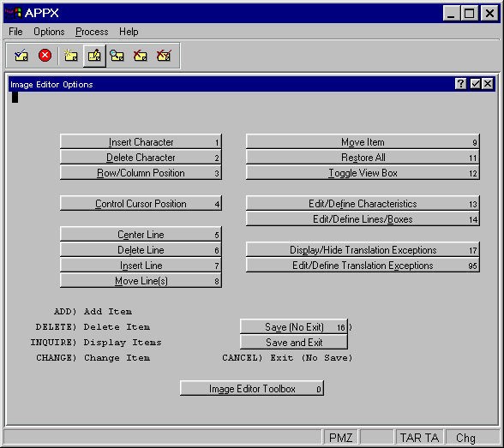Screen dimensions: 504x448
Task: Select the Inquire mode magnifier toolbar icon
Action: (117, 56)
